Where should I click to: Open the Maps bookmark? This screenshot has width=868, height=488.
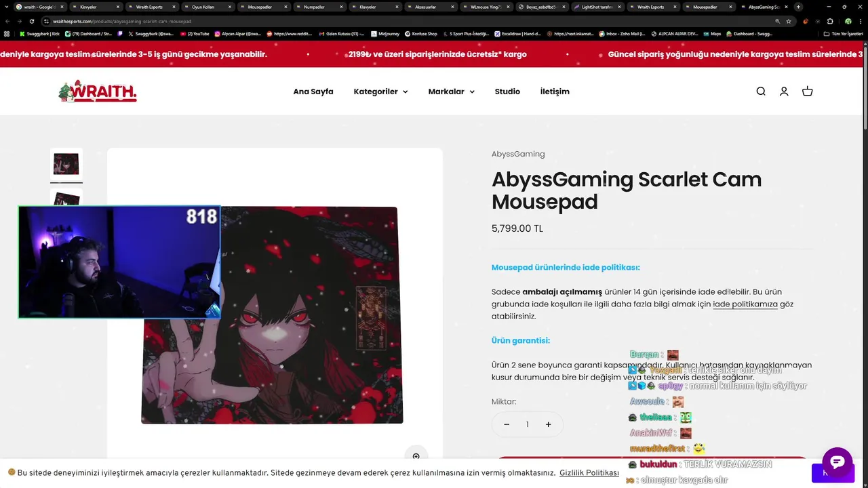(713, 33)
